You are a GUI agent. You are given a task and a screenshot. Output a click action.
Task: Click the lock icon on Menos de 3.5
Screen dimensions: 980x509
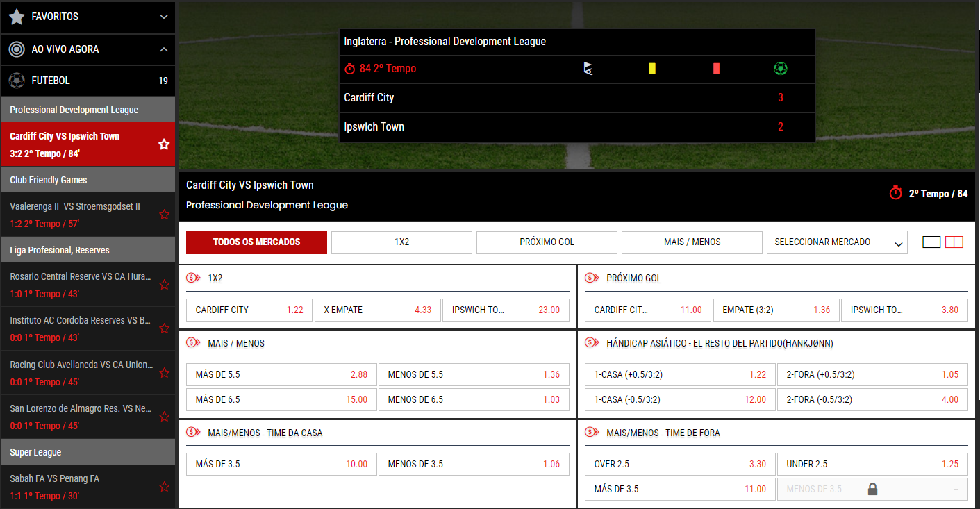872,489
